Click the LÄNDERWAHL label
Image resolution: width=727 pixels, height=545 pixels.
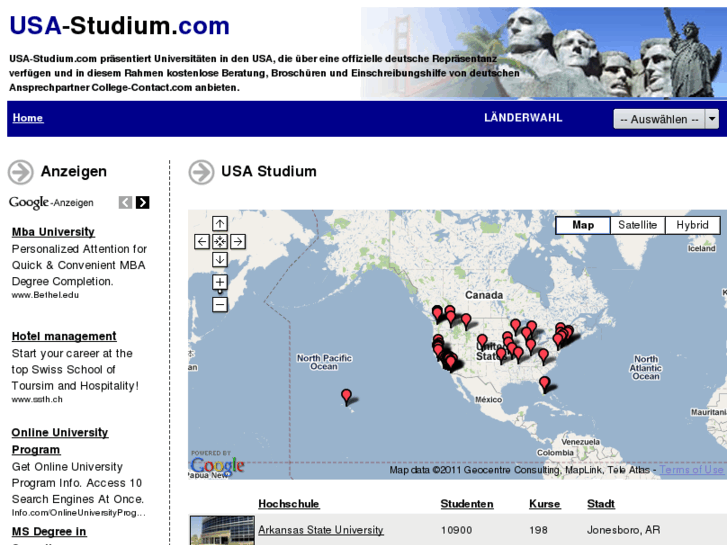pyautogui.click(x=523, y=118)
